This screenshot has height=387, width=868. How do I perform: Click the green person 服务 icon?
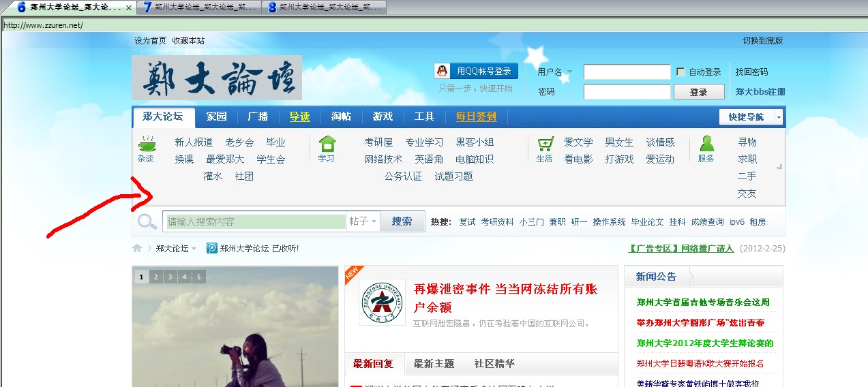tap(706, 143)
